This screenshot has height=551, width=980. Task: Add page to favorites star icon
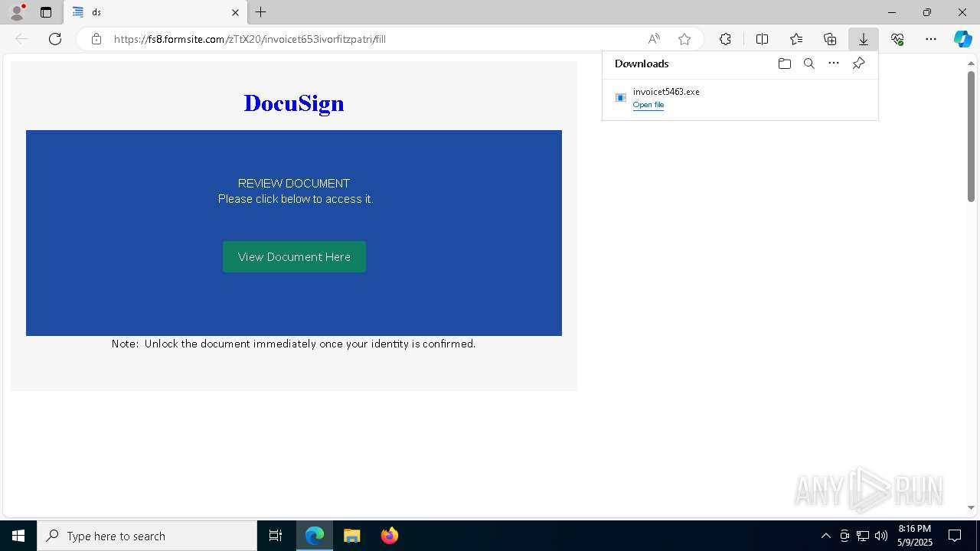pos(684,39)
